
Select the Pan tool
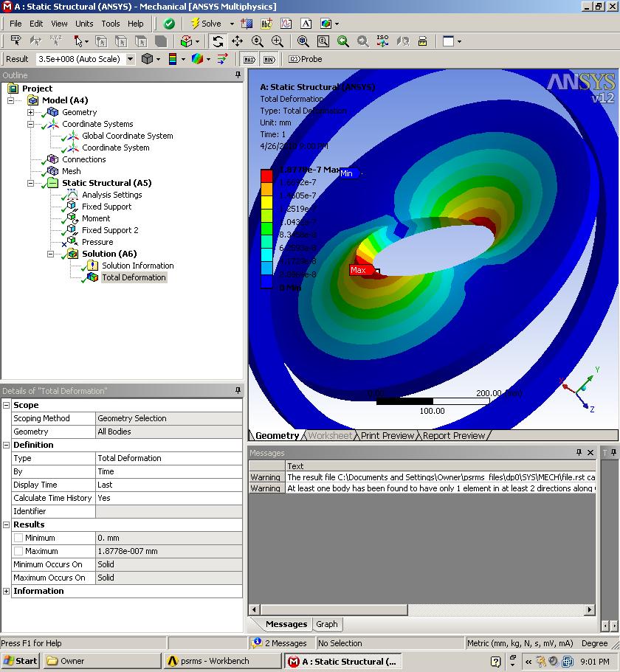click(x=237, y=41)
